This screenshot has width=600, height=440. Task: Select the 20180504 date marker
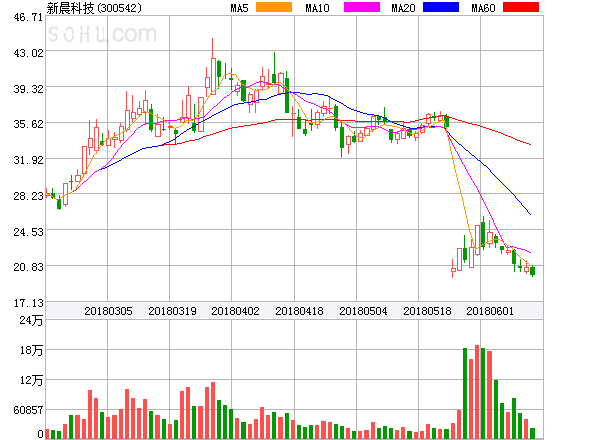(x=363, y=311)
